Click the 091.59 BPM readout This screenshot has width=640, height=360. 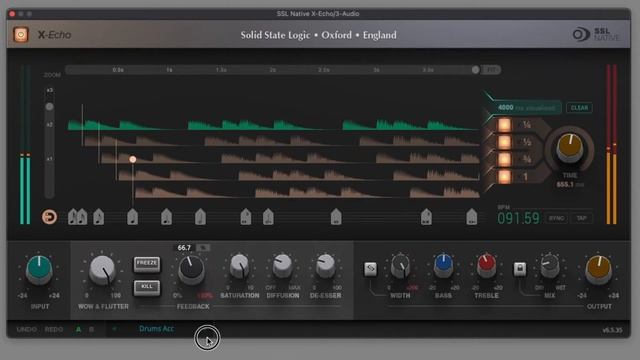coord(518,218)
